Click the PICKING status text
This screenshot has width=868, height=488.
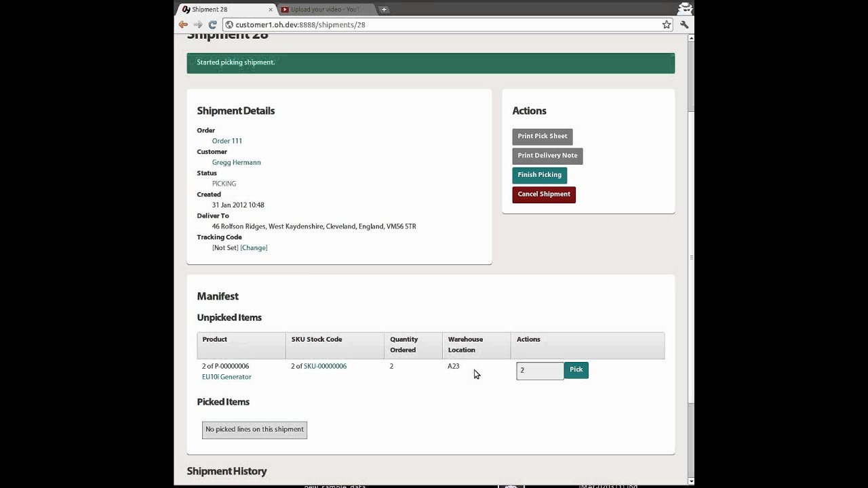tap(224, 184)
